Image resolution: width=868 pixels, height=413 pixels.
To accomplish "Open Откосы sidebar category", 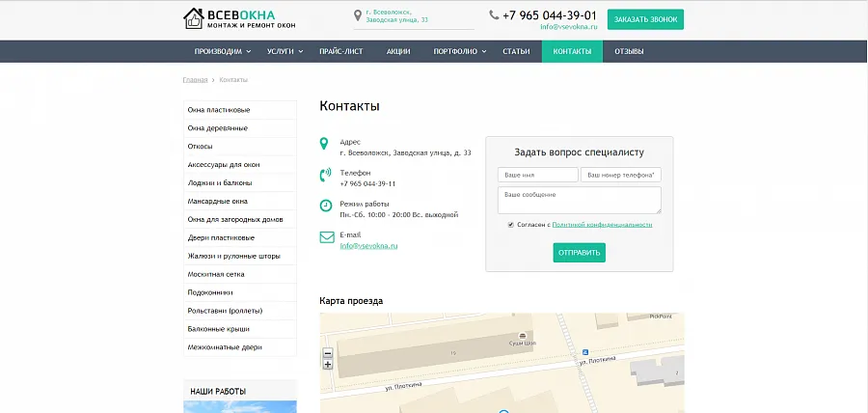I will point(240,147).
